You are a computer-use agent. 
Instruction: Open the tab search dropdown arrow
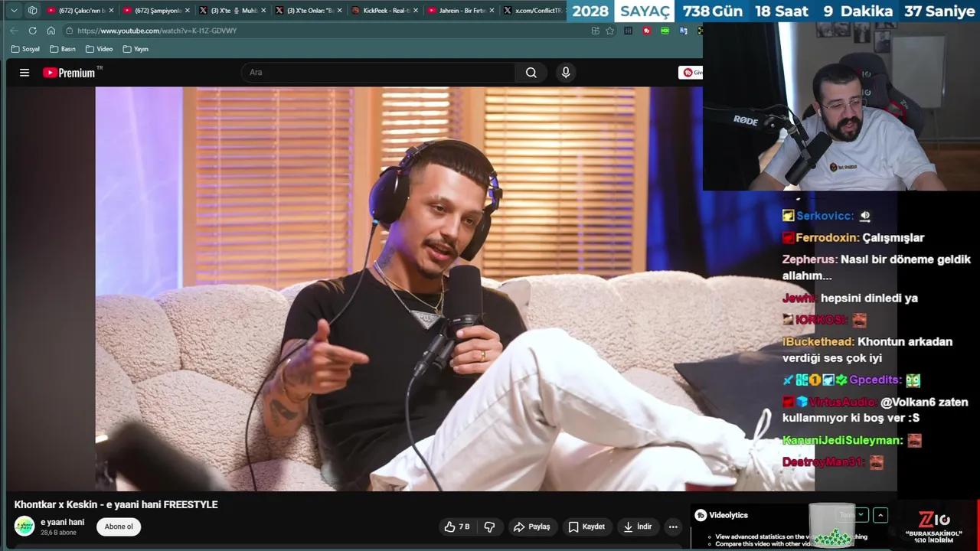14,11
